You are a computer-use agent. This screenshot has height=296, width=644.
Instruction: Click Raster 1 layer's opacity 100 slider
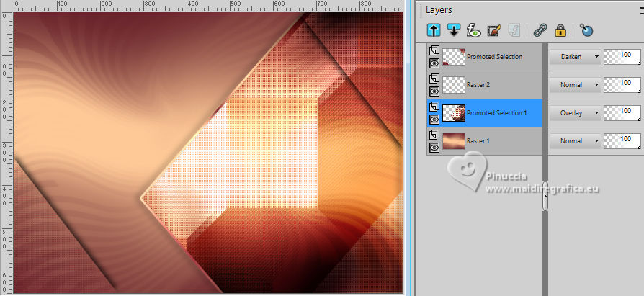(622, 140)
